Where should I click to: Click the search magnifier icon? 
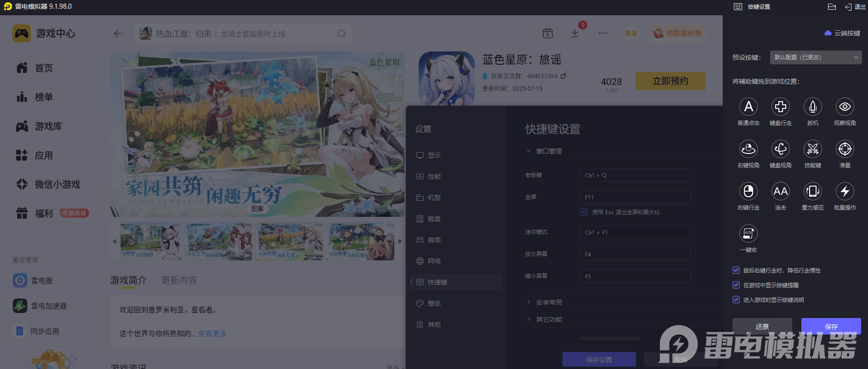click(x=341, y=34)
